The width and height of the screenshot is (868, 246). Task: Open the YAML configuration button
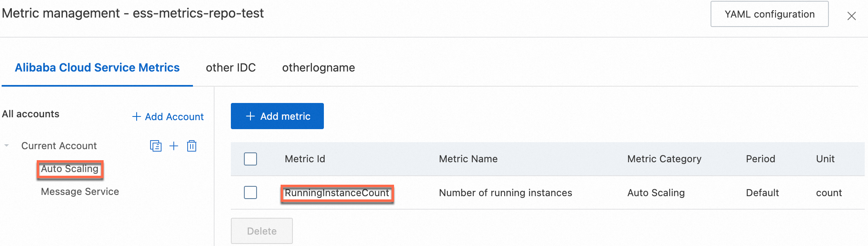tap(769, 14)
